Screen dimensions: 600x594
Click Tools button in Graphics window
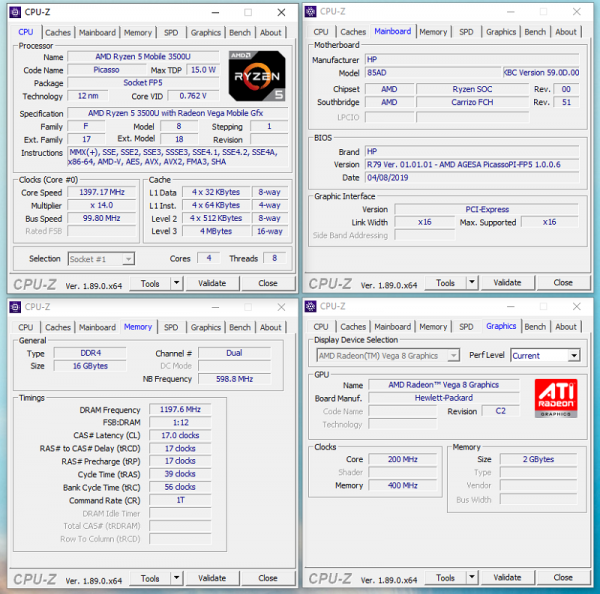coord(446,578)
